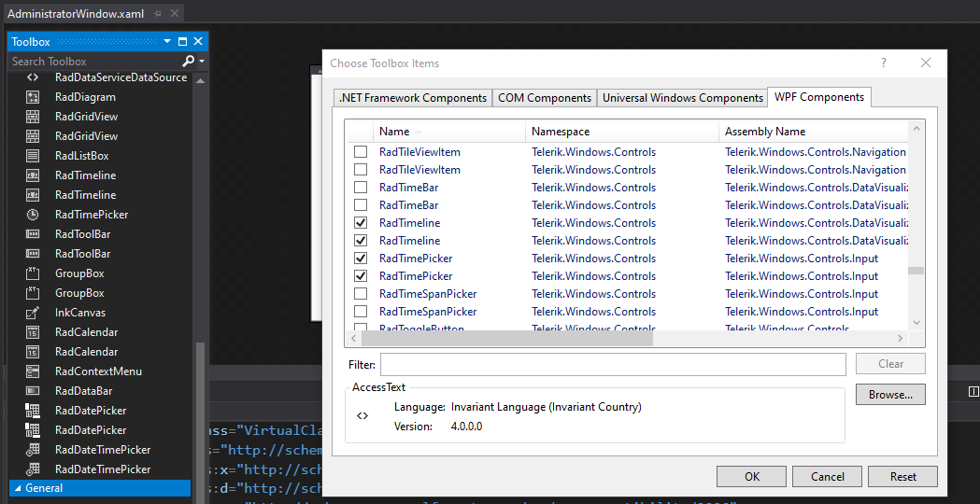Select RadContextMenu text in the Toolbox
The height and width of the screenshot is (504, 980).
(x=98, y=371)
